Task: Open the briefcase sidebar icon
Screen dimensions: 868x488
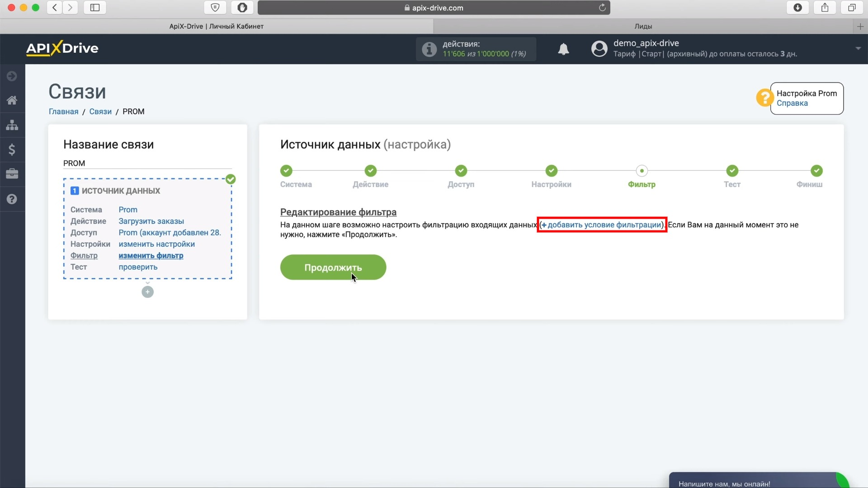Action: click(12, 174)
